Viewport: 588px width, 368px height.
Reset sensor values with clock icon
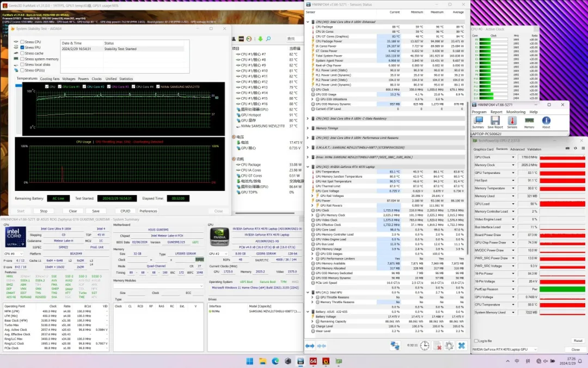(425, 346)
